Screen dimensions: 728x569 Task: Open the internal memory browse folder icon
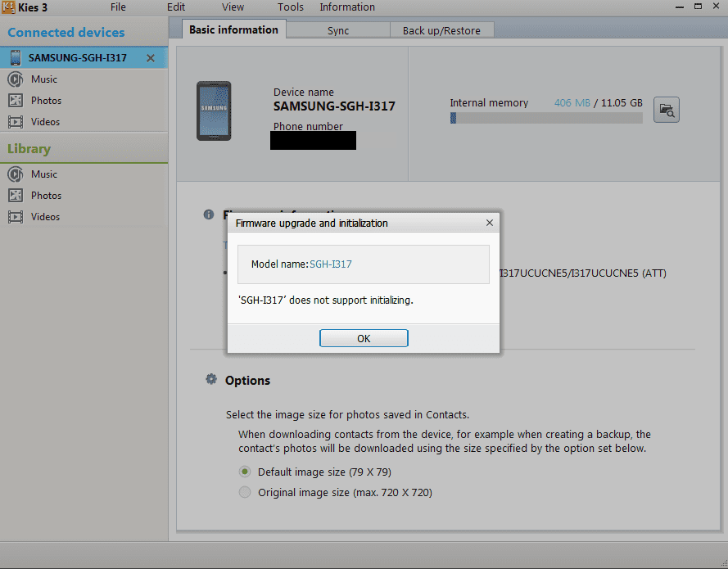(x=667, y=110)
